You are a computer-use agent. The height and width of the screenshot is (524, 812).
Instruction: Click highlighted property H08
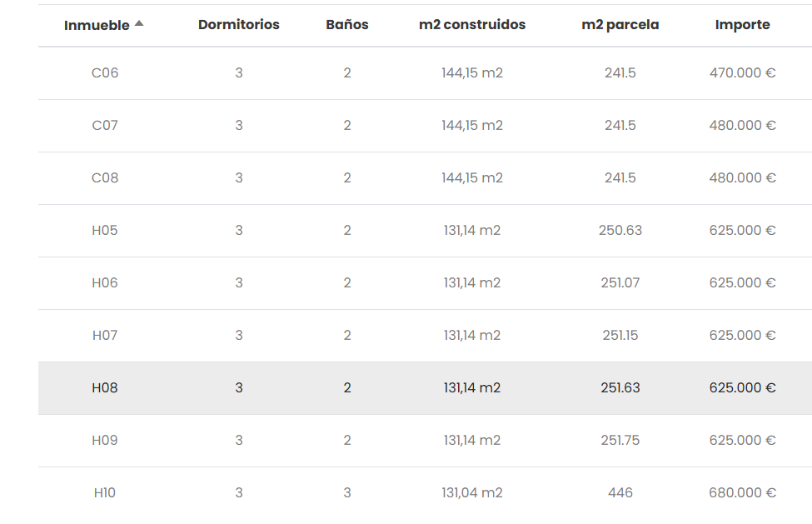[105, 388]
